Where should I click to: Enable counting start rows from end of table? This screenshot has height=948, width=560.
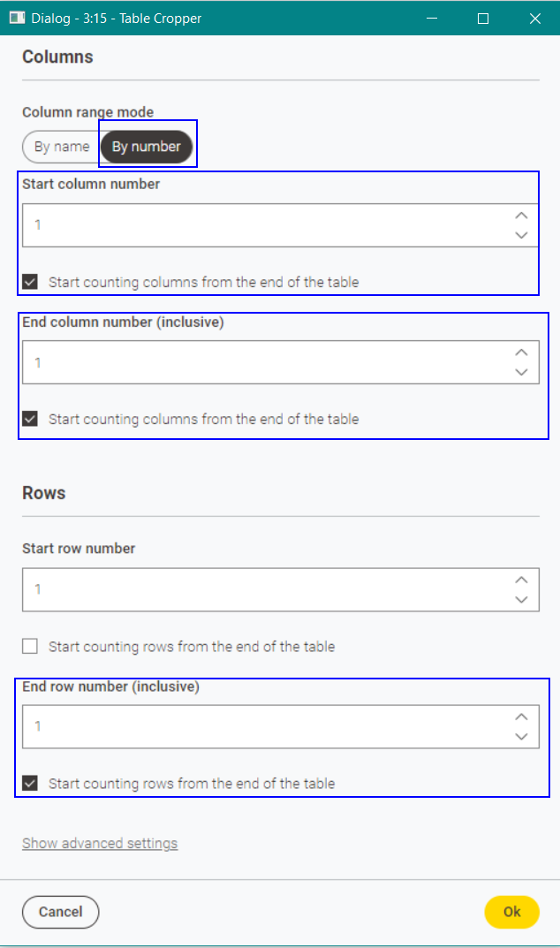click(29, 646)
